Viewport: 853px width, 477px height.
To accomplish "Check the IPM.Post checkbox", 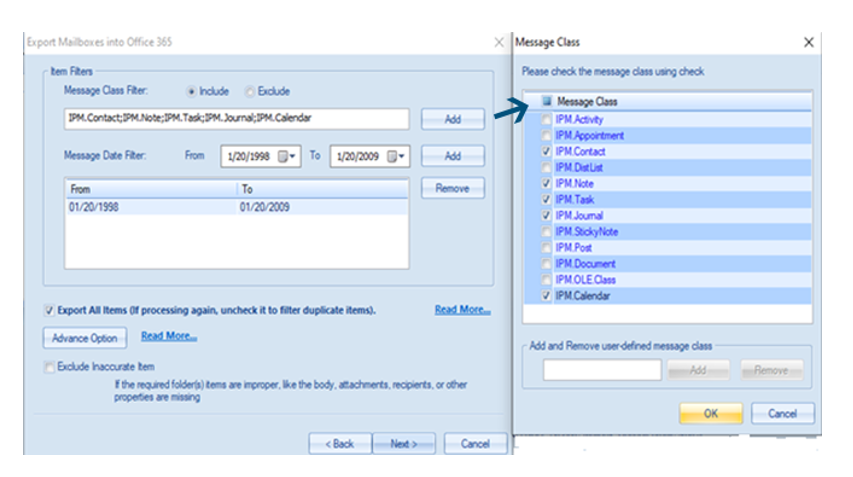I will pyautogui.click(x=546, y=247).
